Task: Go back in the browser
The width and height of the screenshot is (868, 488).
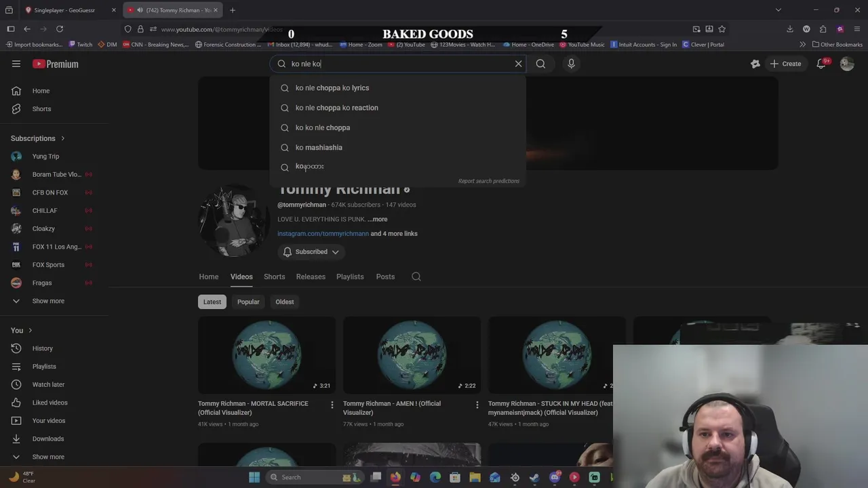Action: pos(27,29)
